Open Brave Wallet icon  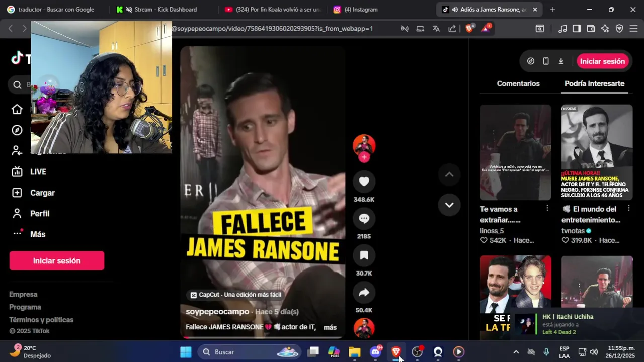point(591,29)
